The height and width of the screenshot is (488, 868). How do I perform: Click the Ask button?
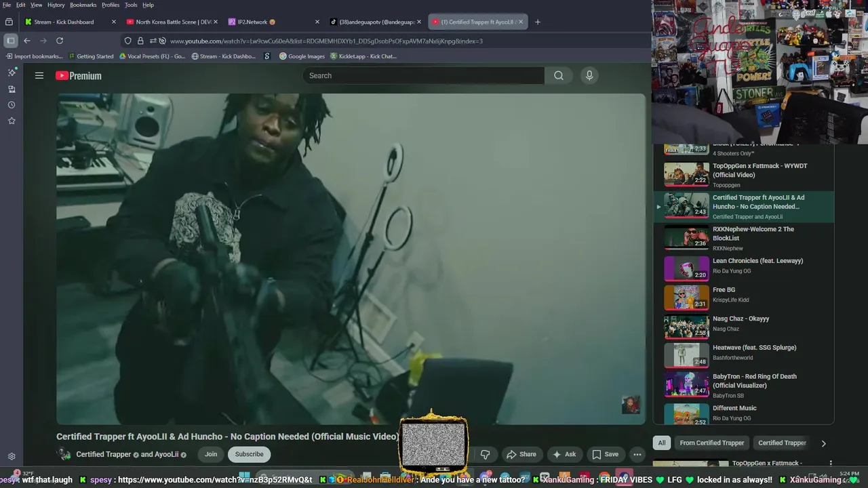(564, 454)
